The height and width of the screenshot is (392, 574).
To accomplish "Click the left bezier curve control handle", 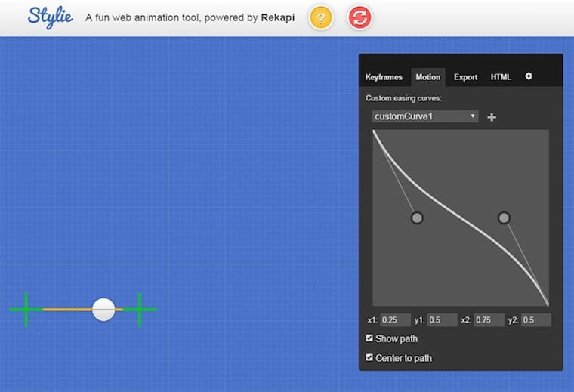I will point(417,218).
